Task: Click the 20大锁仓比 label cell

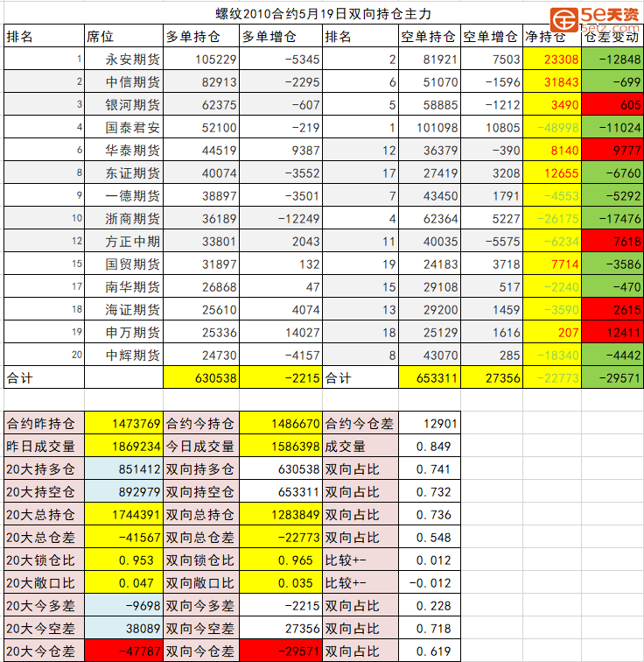Action: click(x=43, y=560)
